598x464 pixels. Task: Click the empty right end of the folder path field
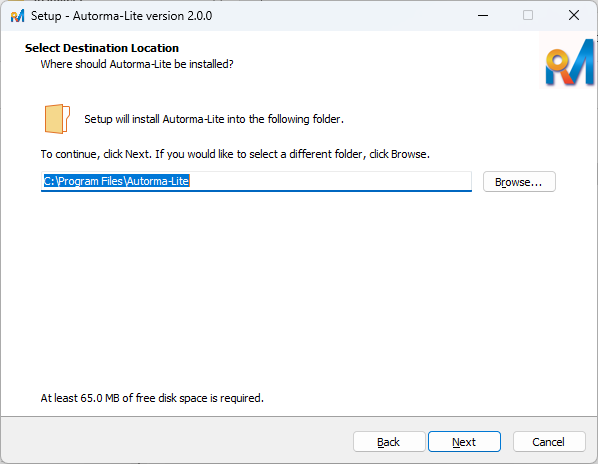[330, 181]
